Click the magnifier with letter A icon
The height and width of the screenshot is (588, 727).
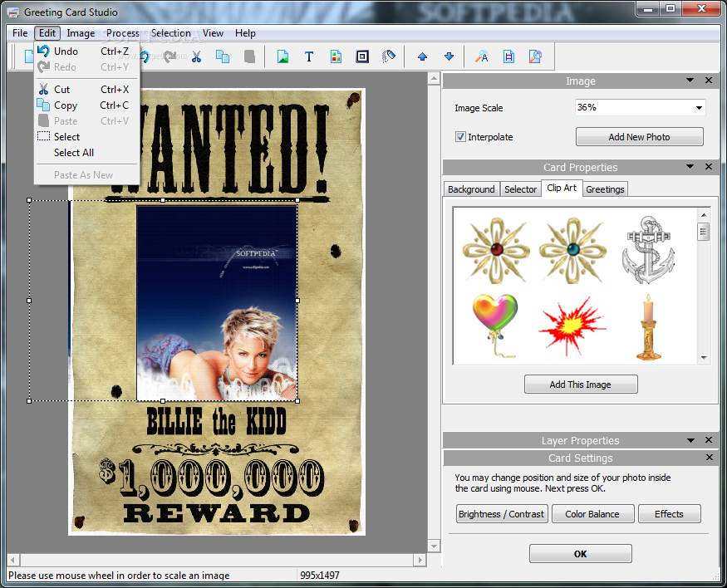pos(482,57)
